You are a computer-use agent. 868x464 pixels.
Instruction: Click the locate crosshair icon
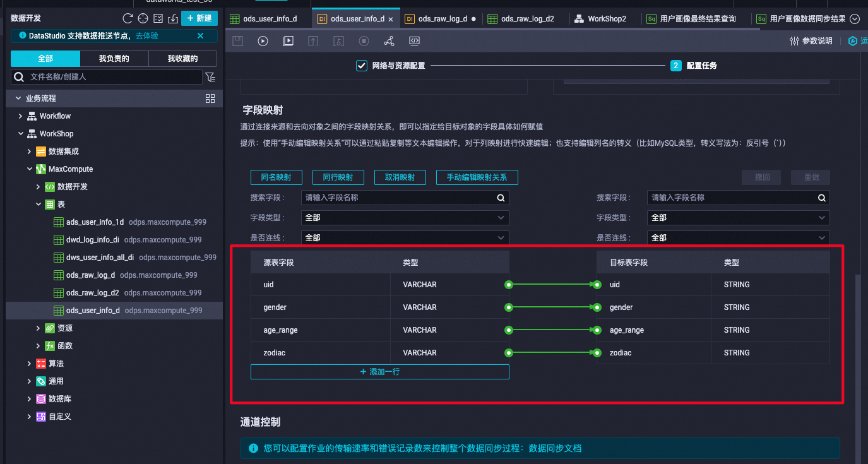pos(143,18)
